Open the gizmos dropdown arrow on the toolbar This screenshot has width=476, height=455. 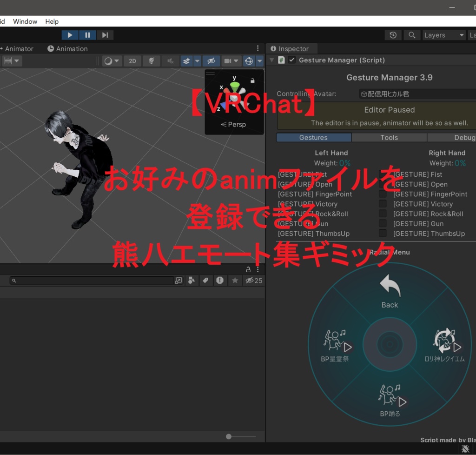click(259, 60)
